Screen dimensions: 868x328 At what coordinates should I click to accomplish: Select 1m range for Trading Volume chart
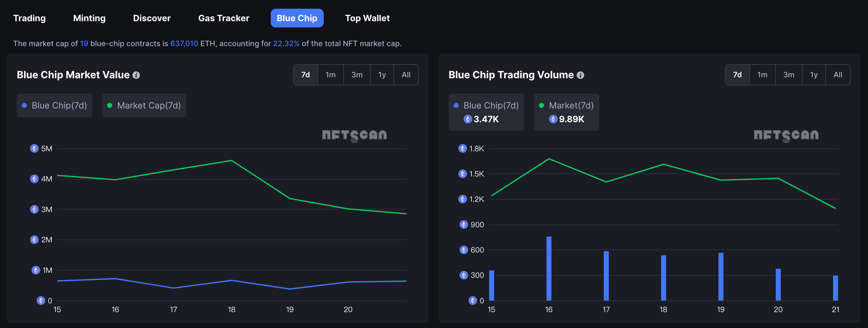pyautogui.click(x=762, y=75)
